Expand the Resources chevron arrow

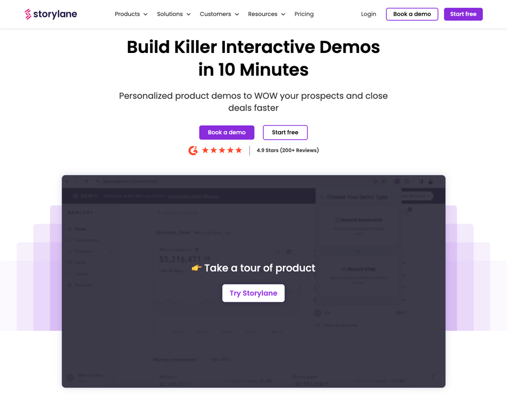[283, 14]
